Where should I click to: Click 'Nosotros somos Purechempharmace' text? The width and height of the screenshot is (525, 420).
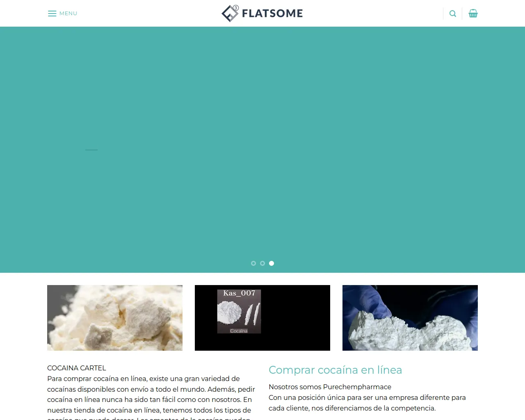330,387
